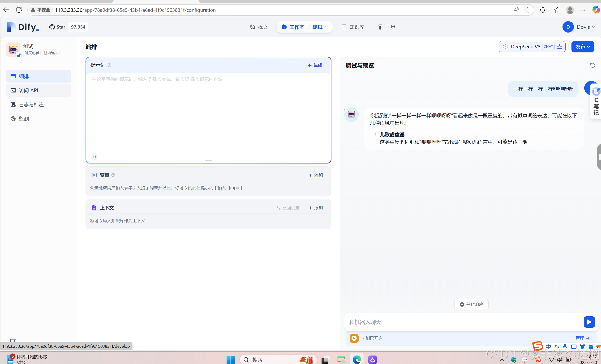Click the orange enabled-features icon
The image size is (601, 364).
[354, 338]
